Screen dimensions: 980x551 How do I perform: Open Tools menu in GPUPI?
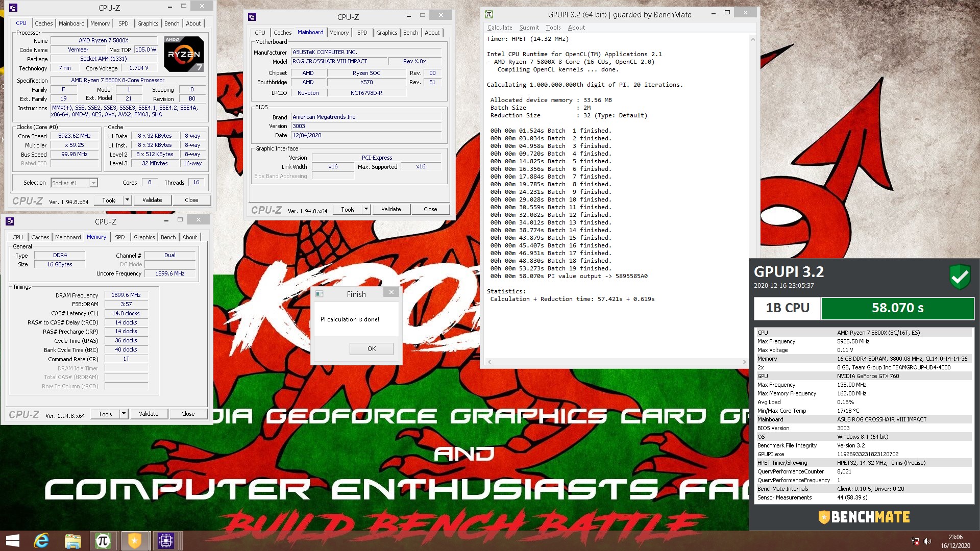(x=553, y=28)
